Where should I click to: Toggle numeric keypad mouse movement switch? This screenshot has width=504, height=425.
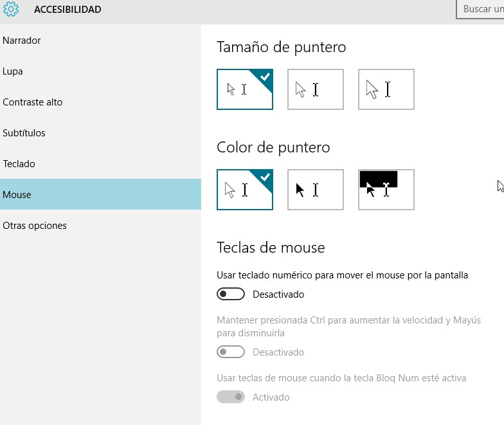click(x=231, y=294)
